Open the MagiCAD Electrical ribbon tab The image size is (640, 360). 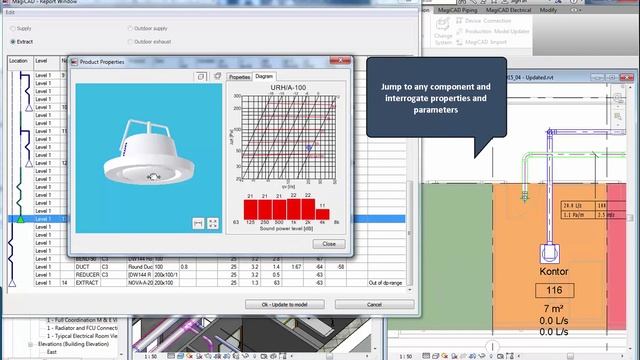508,10
